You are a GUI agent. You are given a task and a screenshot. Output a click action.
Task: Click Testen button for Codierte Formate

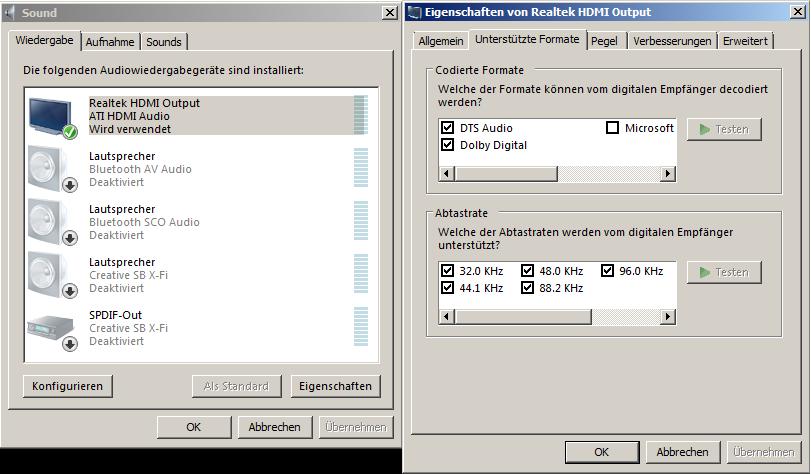click(x=724, y=129)
